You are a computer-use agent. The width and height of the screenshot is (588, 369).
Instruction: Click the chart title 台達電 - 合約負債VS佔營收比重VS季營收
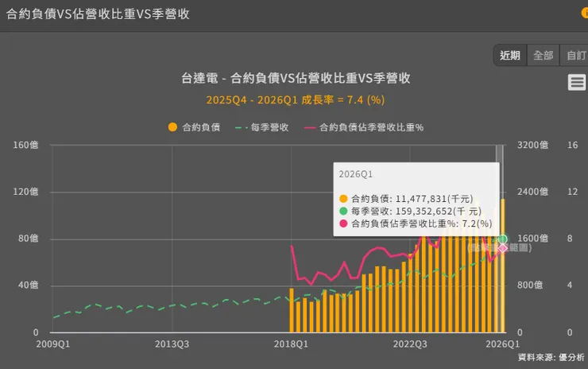(x=296, y=78)
